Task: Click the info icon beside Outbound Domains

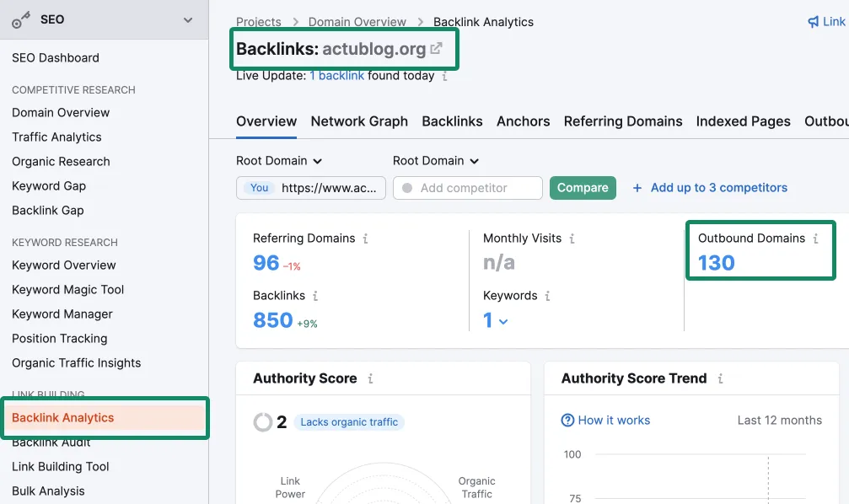Action: point(815,239)
